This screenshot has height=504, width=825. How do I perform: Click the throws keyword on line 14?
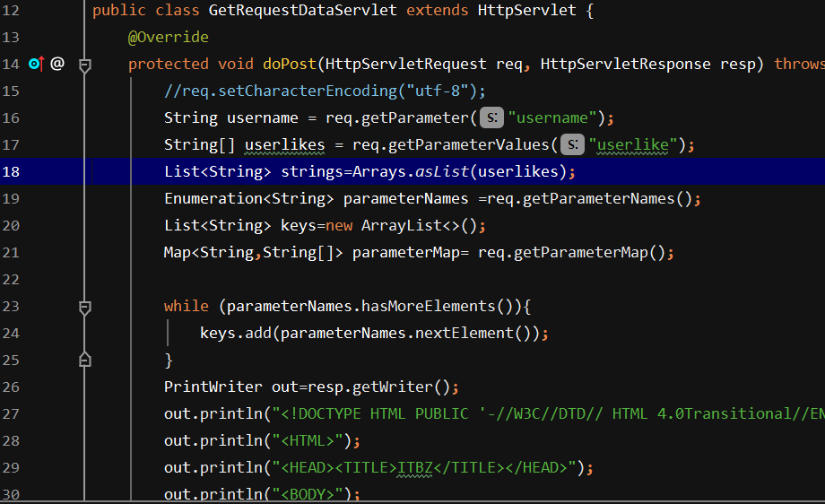click(x=799, y=64)
